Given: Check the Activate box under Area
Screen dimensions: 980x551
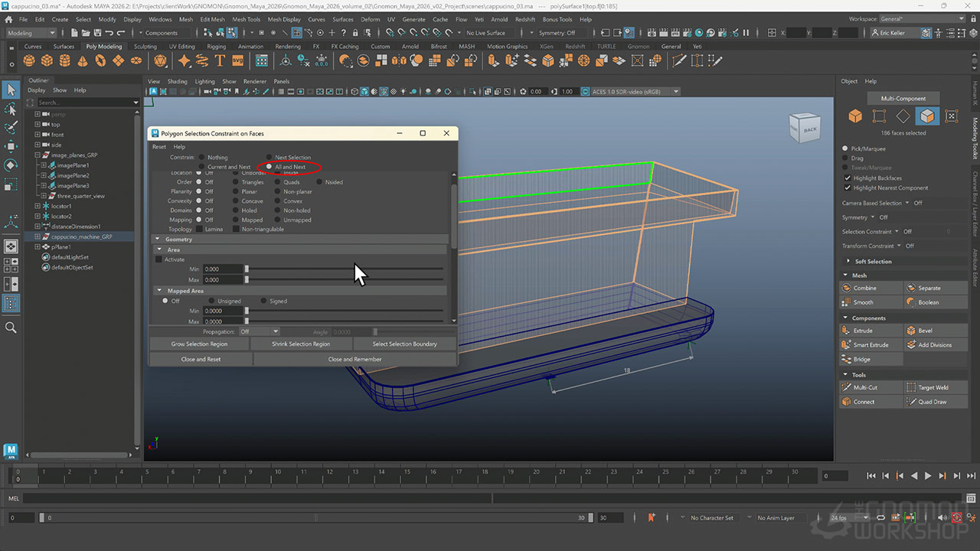Looking at the screenshot, I should (159, 259).
